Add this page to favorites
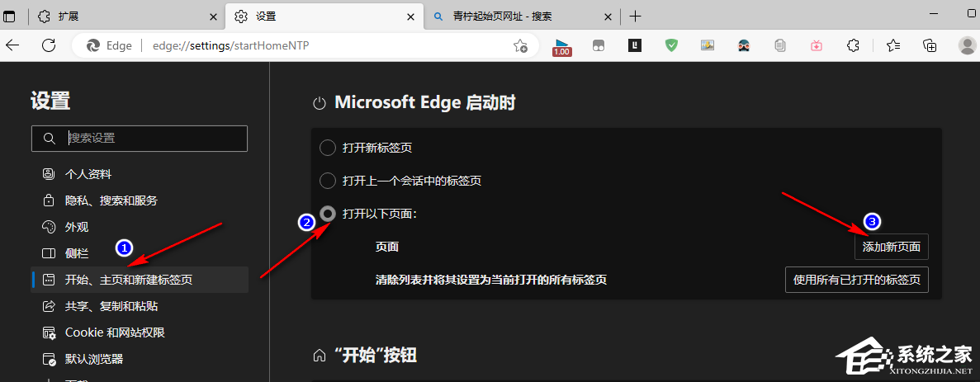This screenshot has height=382, width=980. point(520,45)
